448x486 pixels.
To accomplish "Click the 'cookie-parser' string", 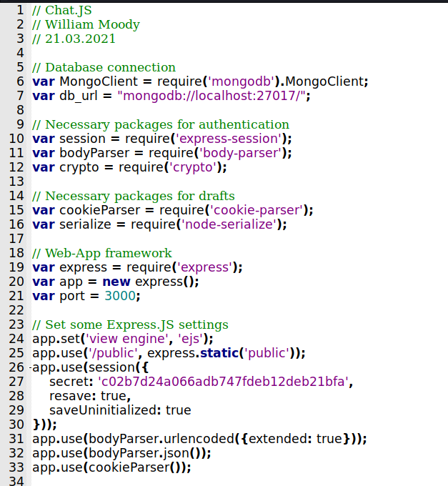I will coord(257,210).
